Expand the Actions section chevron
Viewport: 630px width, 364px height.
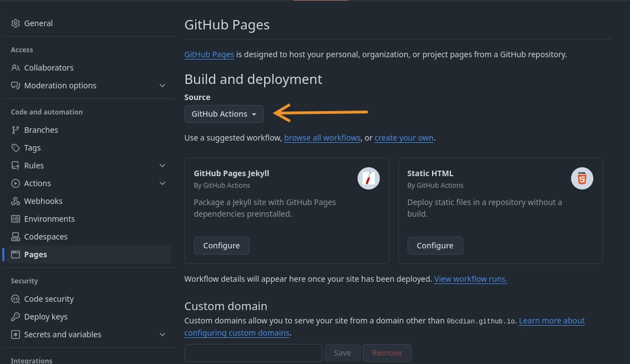(162, 183)
